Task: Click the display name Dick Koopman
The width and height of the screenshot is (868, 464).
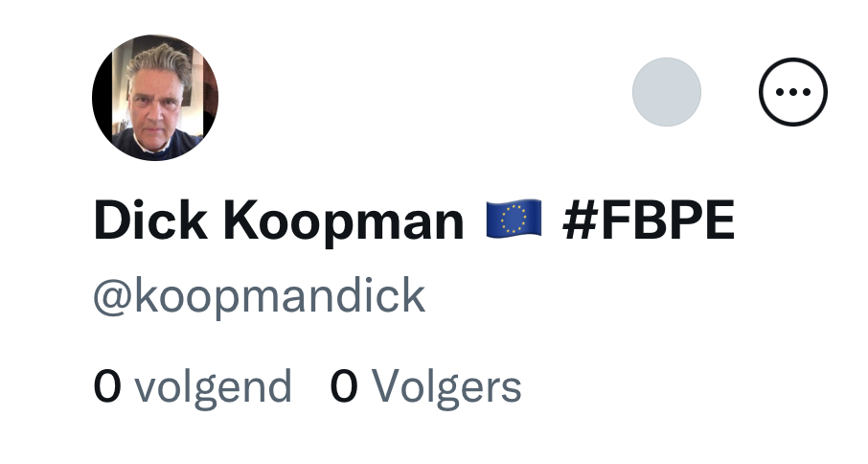Action: coord(279,222)
